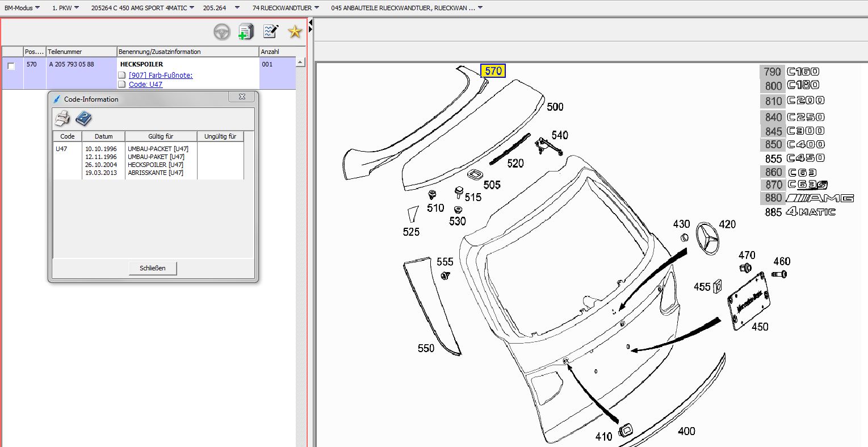Viewport: 868px width, 447px height.
Task: Select 800 C180 badge entry
Action: click(790, 85)
